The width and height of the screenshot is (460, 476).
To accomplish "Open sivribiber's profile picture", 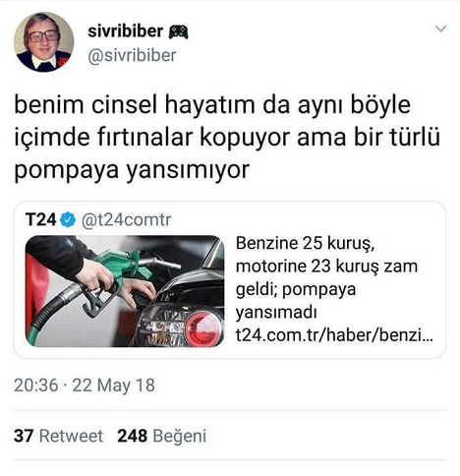I will click(x=43, y=41).
